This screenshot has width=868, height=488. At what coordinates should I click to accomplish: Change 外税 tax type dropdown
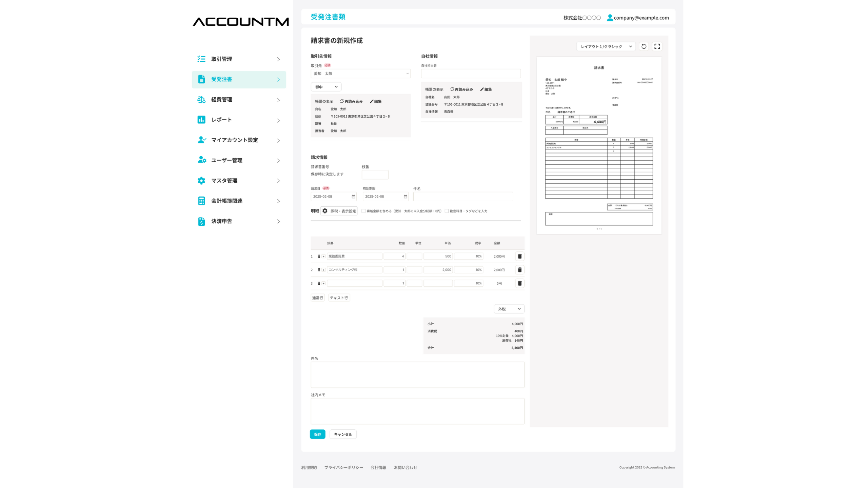[509, 309]
